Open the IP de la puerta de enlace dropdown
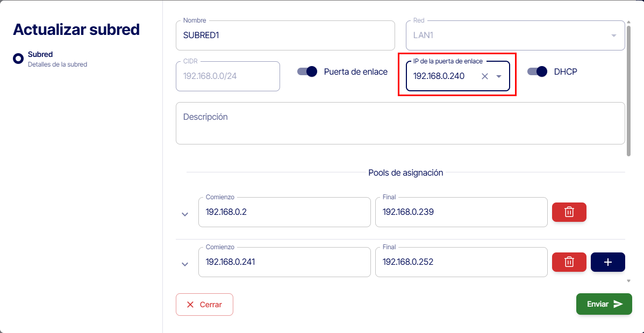Screen dimensions: 644x333 (x=499, y=76)
